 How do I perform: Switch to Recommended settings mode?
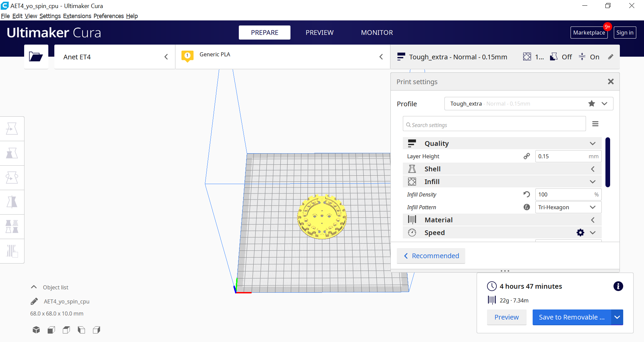click(431, 256)
